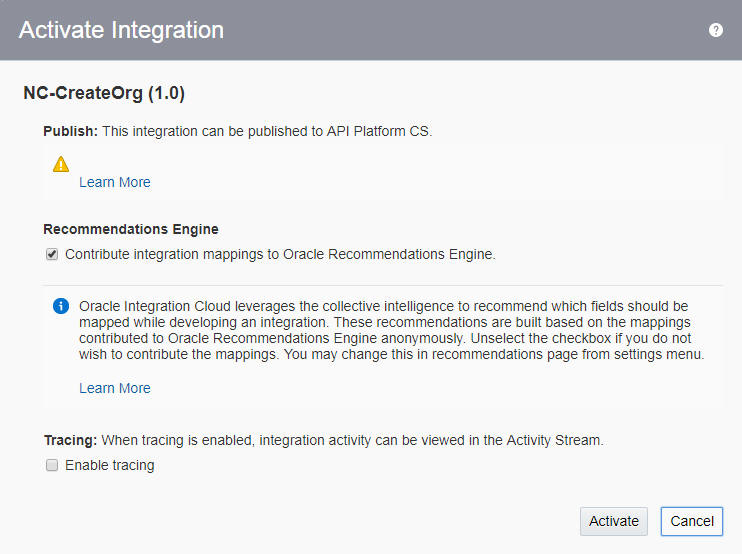Click the gray dialog header bar

click(371, 30)
